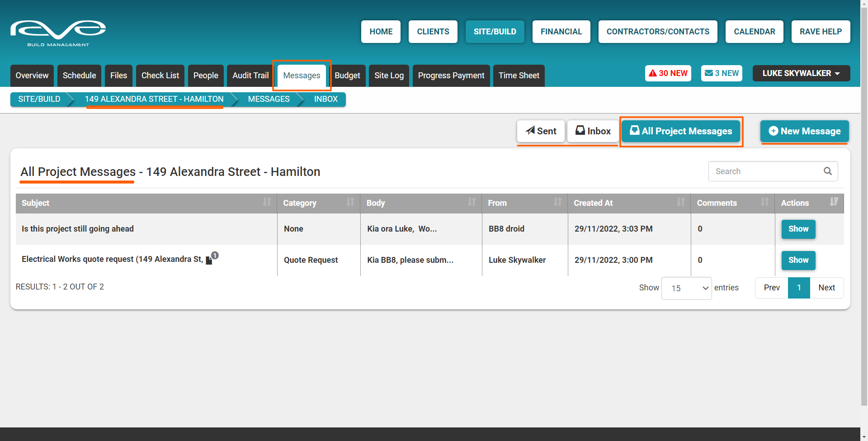
Task: Sort by Subject column arrows
Action: 267,202
